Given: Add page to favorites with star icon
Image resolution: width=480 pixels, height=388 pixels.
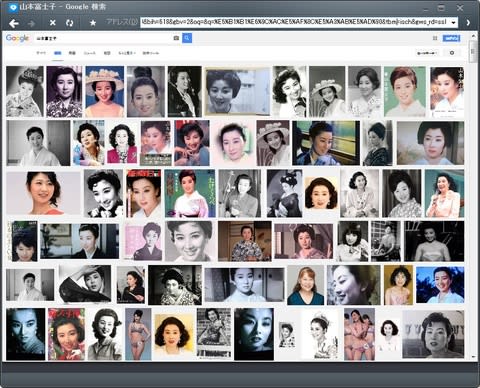Looking at the screenshot, I should click(93, 23).
